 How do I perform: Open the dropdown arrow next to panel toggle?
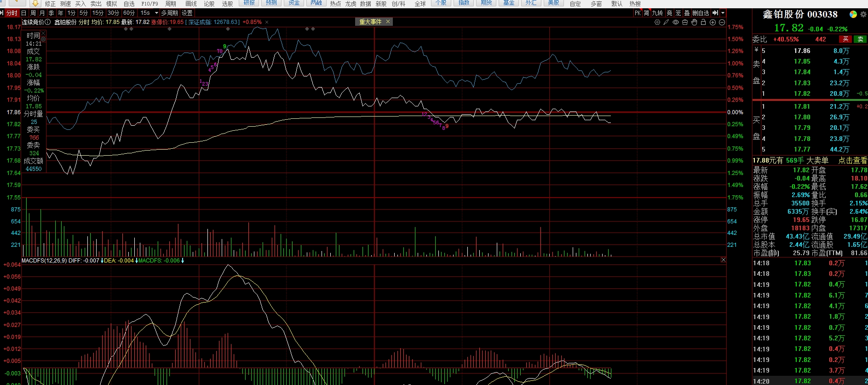tap(723, 13)
